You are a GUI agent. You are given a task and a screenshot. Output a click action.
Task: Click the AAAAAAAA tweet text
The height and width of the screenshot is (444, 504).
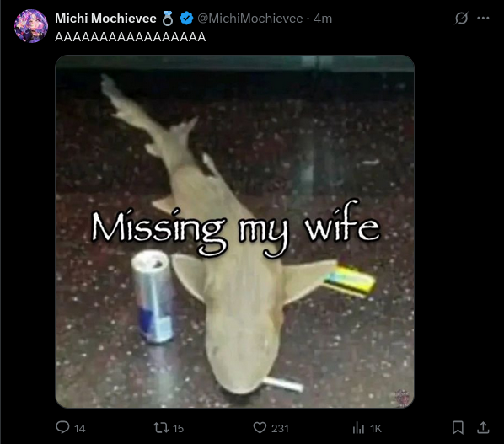(x=130, y=37)
